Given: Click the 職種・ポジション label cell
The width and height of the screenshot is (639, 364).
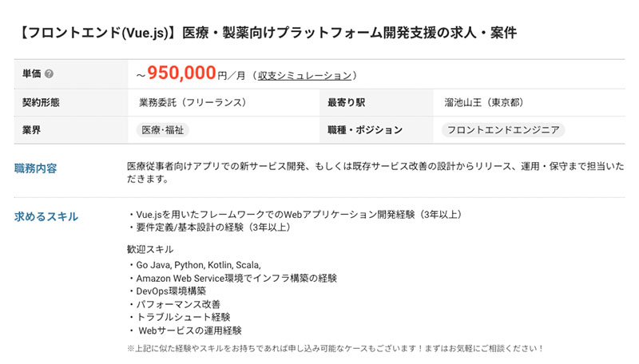Looking at the screenshot, I should [364, 129].
